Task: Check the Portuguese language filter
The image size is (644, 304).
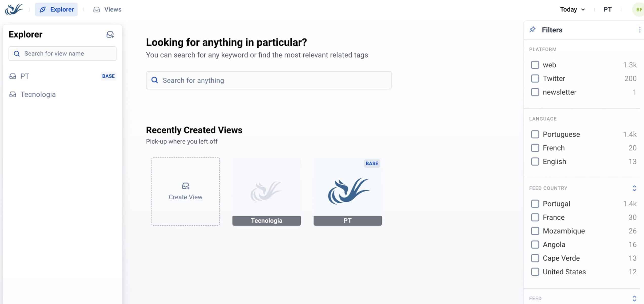Action: pyautogui.click(x=535, y=134)
